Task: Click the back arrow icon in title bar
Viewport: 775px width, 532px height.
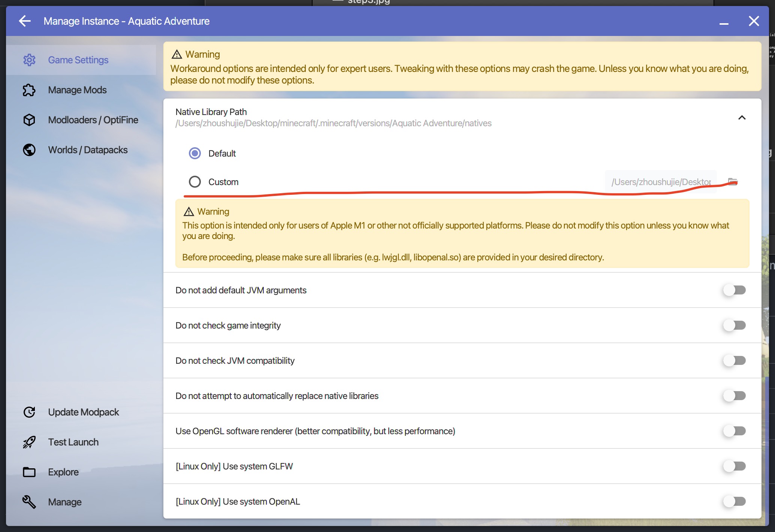Action: point(25,21)
